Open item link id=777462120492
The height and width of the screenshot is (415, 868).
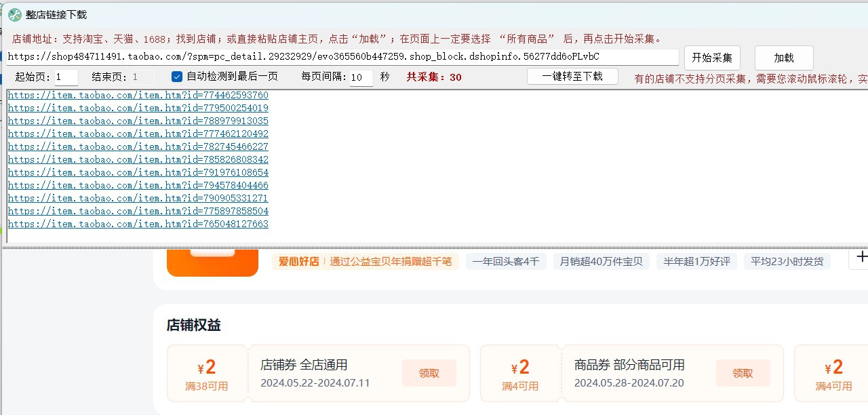[138, 134]
